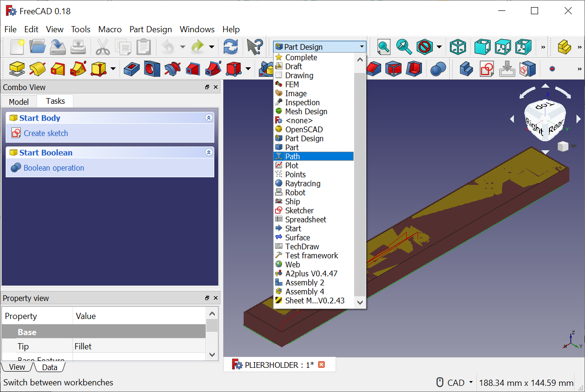This screenshot has width=585, height=392.
Task: Open subtractive primitives dropdown arrow
Action: [248, 69]
